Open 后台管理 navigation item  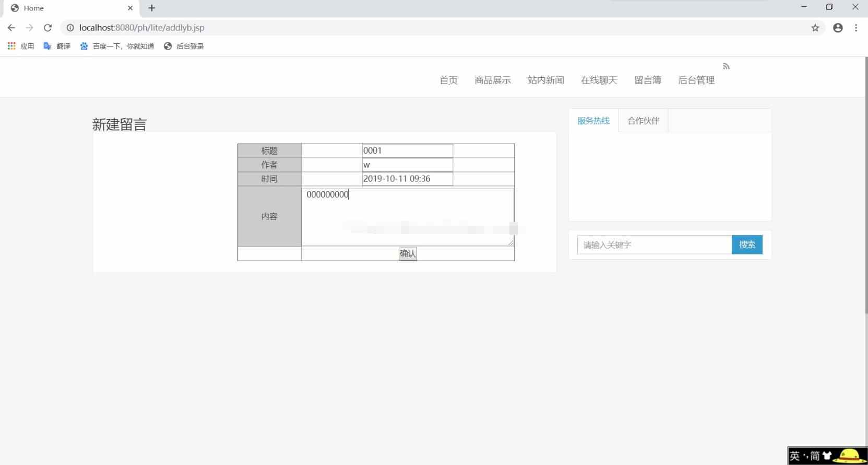click(x=696, y=80)
